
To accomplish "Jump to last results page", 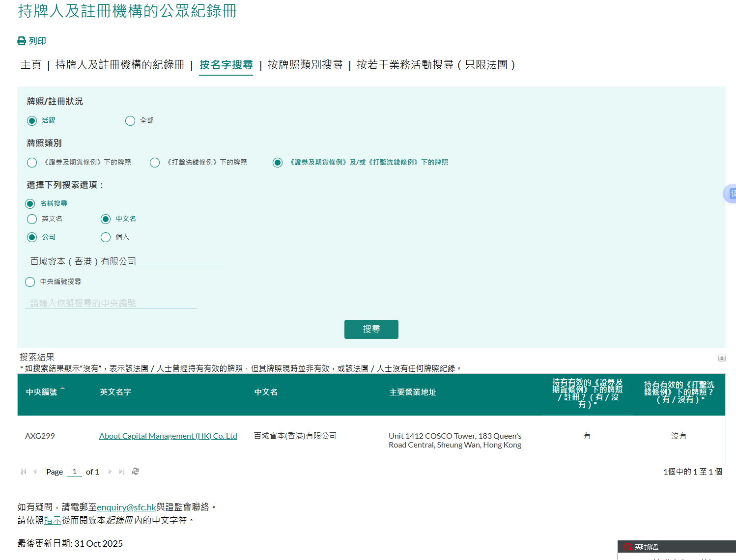I will point(121,472).
